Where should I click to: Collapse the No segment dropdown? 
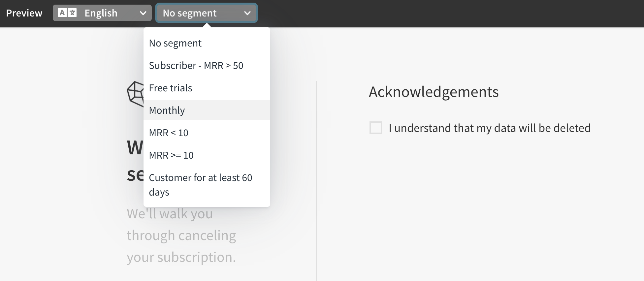(207, 13)
